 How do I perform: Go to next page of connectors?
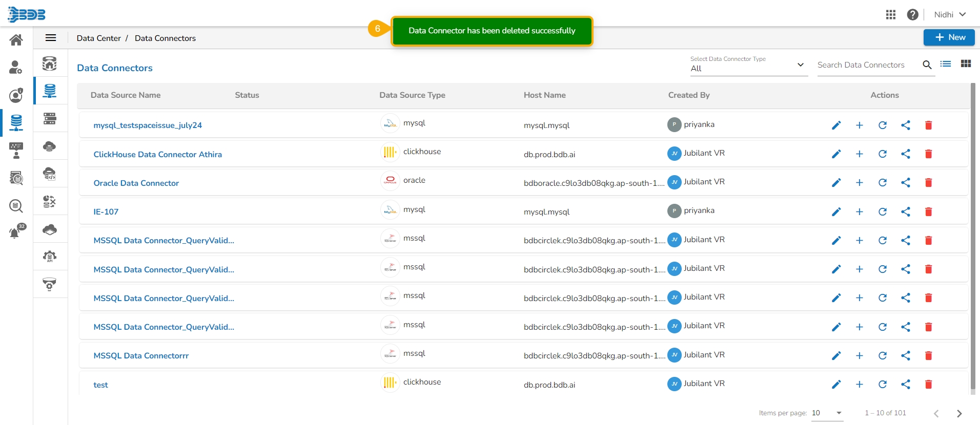pos(959,414)
